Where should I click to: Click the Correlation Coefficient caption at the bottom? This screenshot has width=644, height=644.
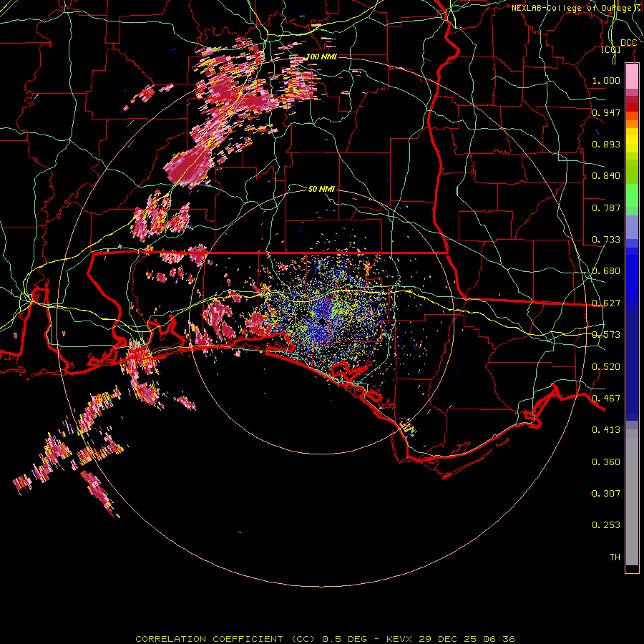[x=326, y=639]
